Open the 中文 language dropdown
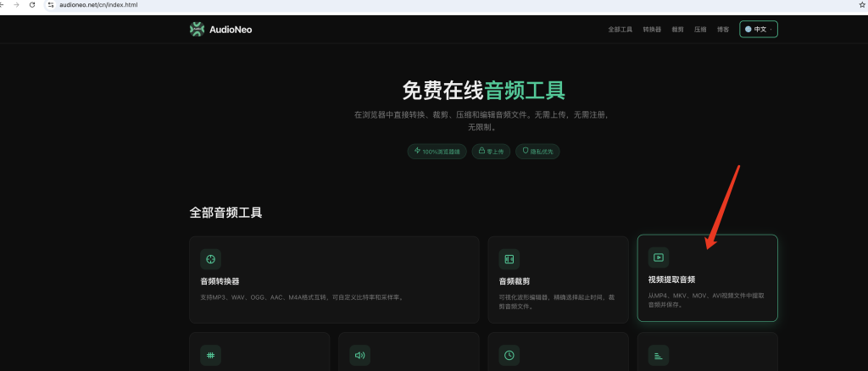The image size is (868, 371). (x=759, y=30)
